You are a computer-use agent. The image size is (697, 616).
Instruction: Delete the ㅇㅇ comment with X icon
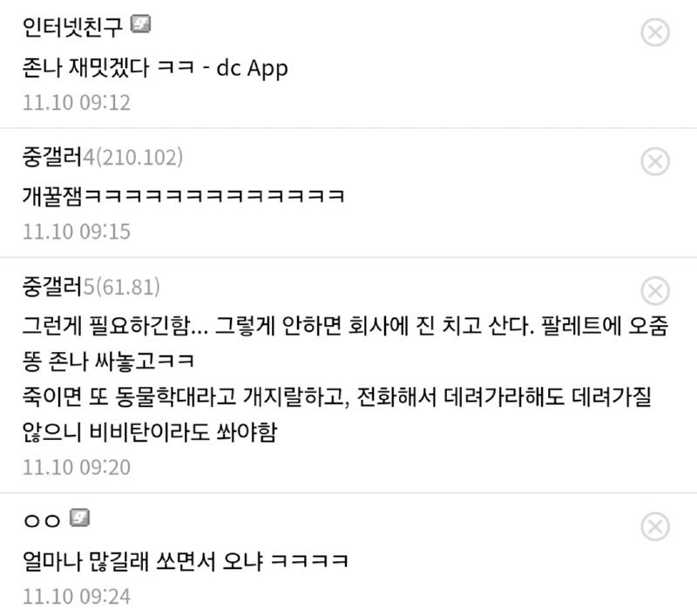655,526
